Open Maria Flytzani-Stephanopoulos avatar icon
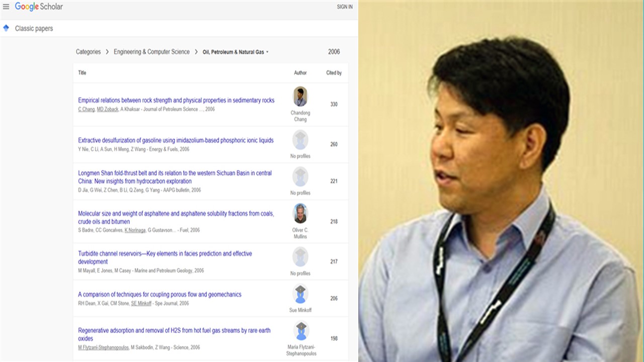This screenshot has height=362, width=644. (x=300, y=330)
